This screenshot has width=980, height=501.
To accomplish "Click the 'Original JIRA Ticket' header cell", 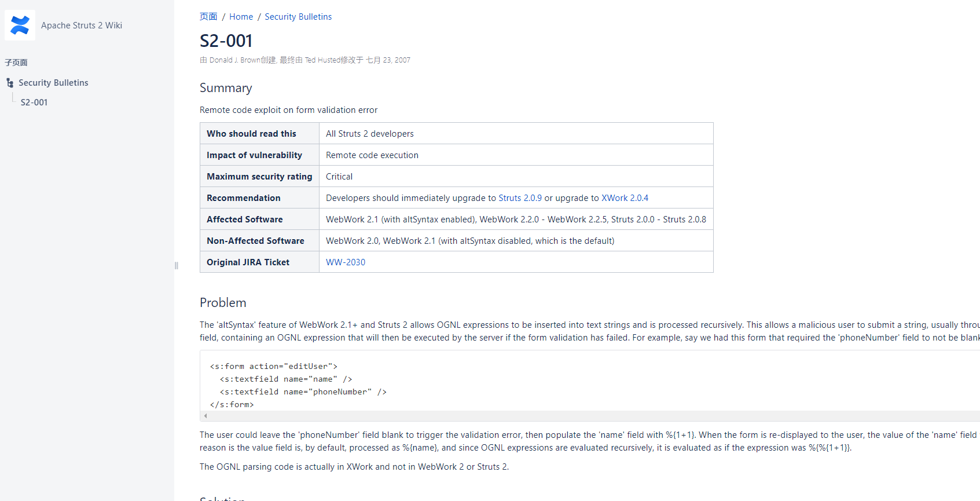I will click(x=260, y=262).
